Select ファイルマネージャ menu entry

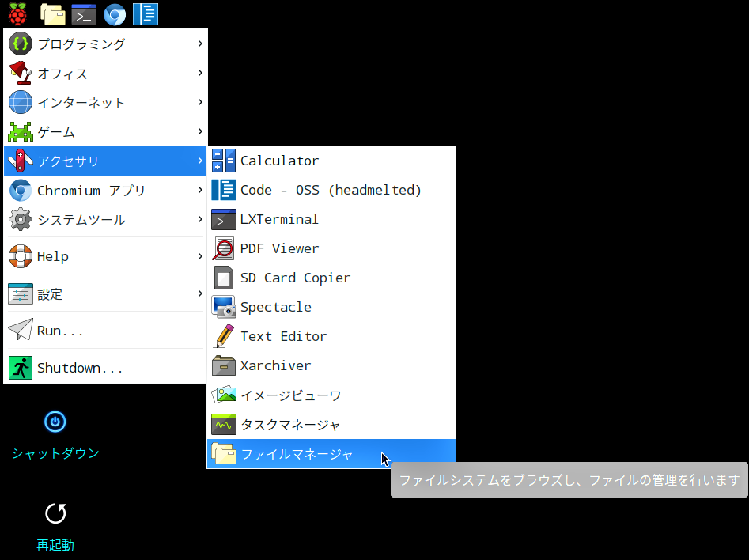point(331,453)
